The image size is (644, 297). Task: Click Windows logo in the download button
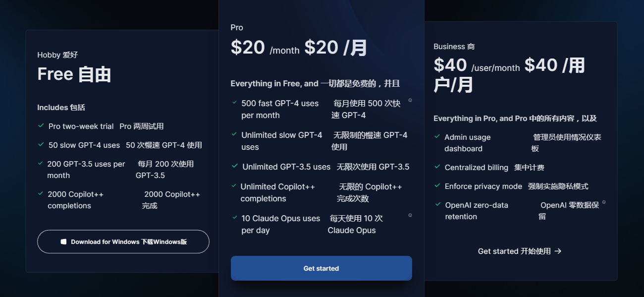[x=63, y=242]
